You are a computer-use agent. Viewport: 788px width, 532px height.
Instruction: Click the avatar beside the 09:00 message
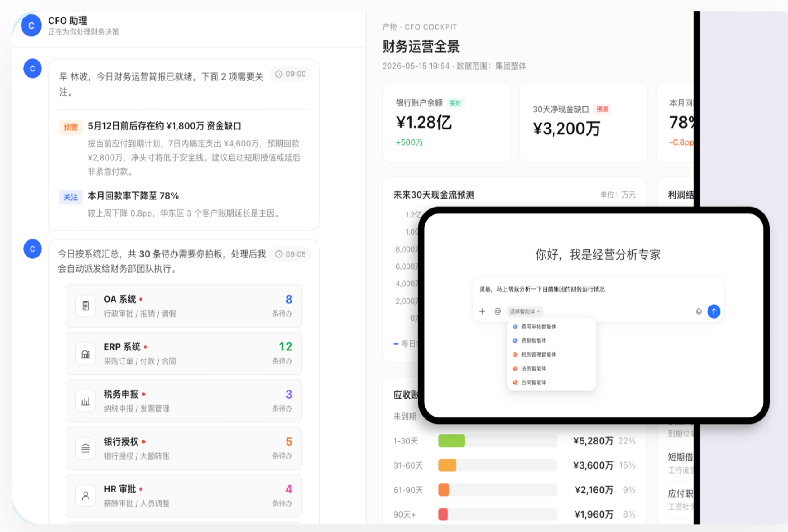pos(32,69)
